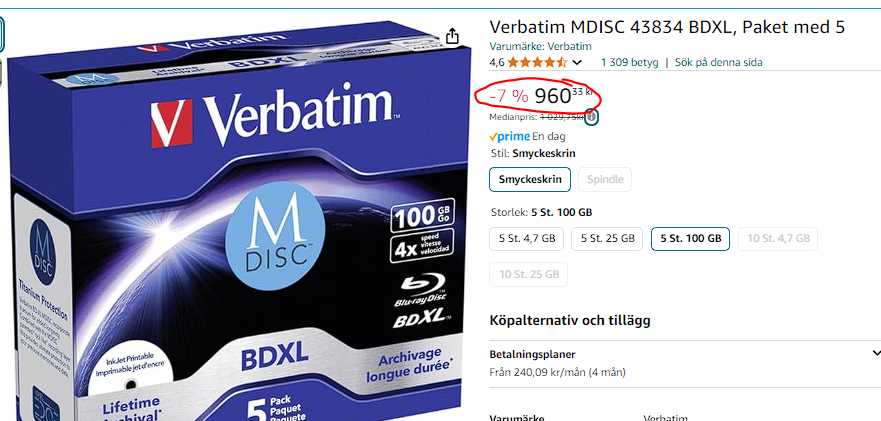The width and height of the screenshot is (881, 421).
Task: Open rating breakdown chevron next to stars
Action: click(x=576, y=62)
